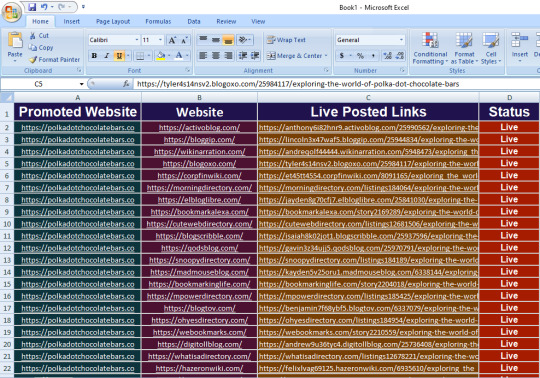
Task: Customize Quick Access Toolbar dropdown
Action: 83,7
